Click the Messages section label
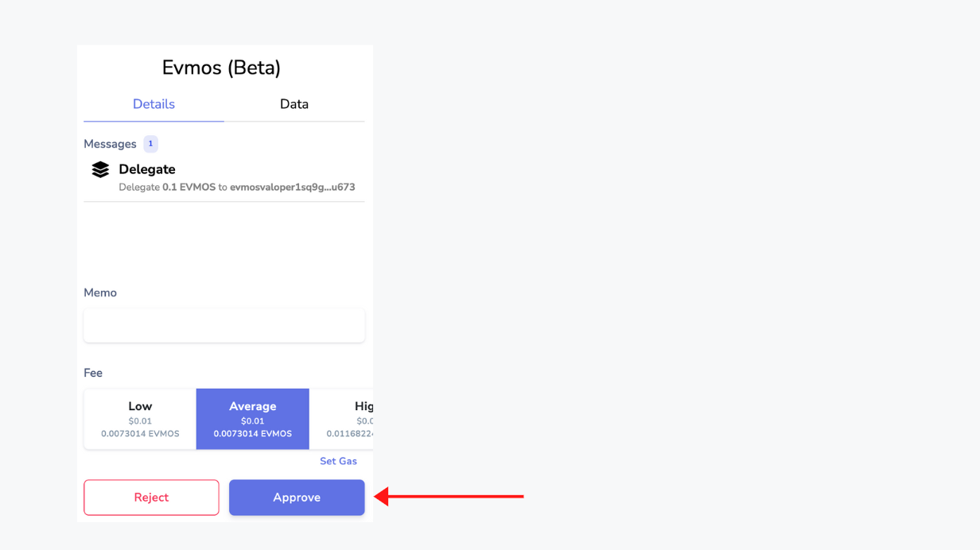The image size is (980, 550). pyautogui.click(x=110, y=144)
